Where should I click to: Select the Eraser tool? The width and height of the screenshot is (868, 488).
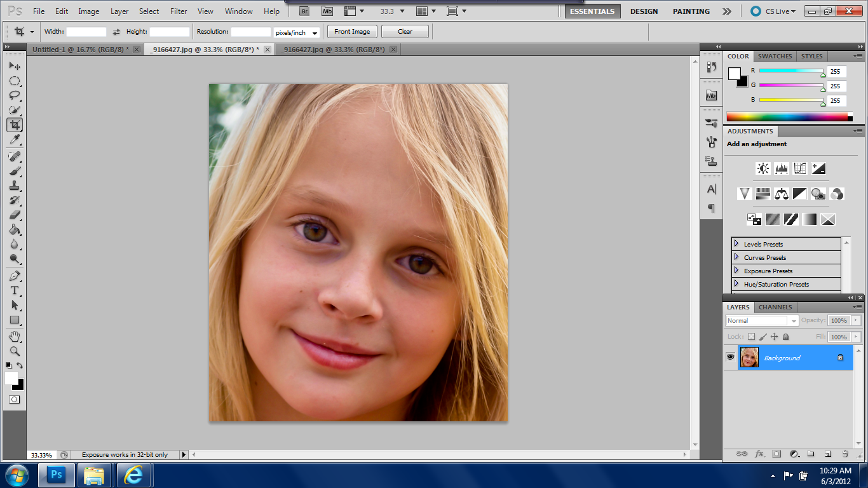pyautogui.click(x=15, y=215)
